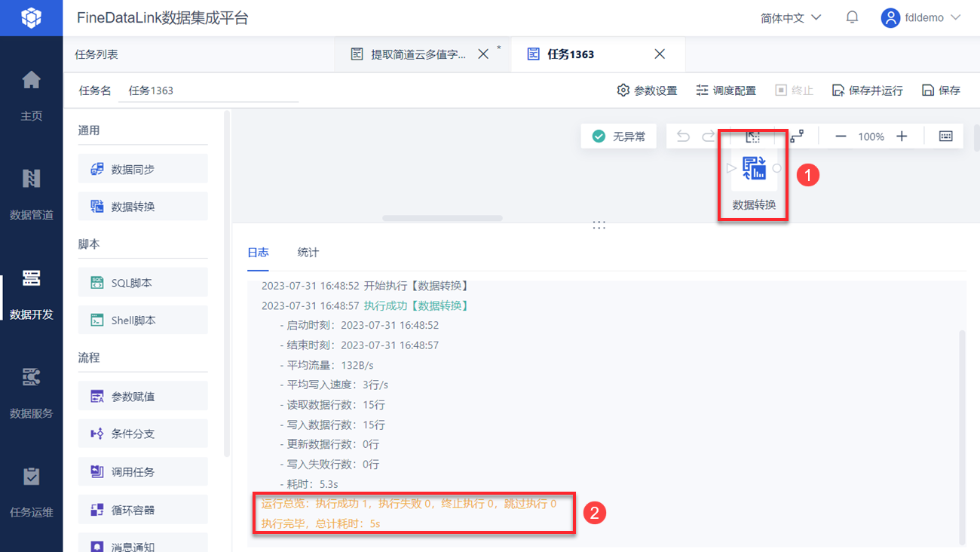Click the redo arrow in canvas toolbar

[709, 136]
